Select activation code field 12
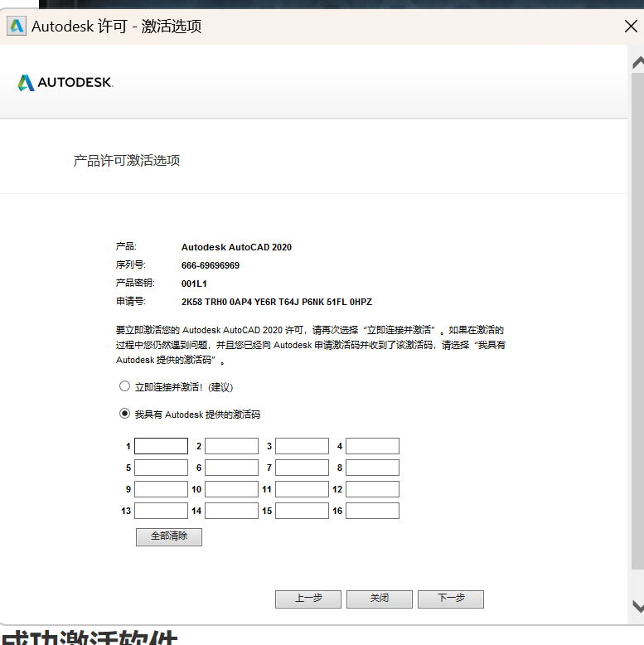The width and height of the screenshot is (644, 645). pyautogui.click(x=372, y=489)
